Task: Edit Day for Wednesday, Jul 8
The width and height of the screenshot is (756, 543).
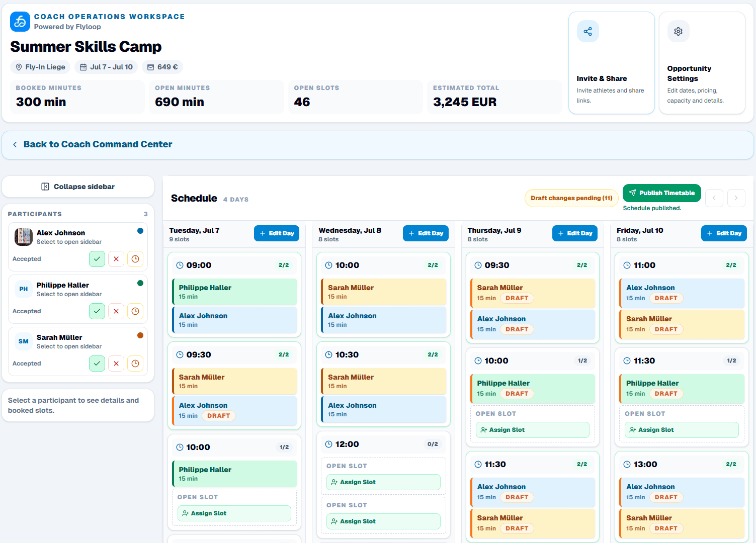Action: point(426,233)
